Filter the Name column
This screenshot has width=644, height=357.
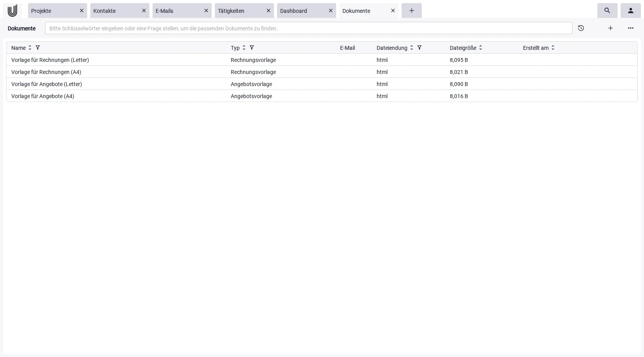38,47
